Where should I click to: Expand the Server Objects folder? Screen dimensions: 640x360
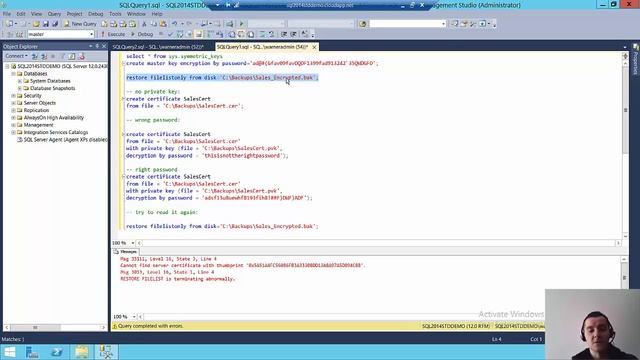13,103
